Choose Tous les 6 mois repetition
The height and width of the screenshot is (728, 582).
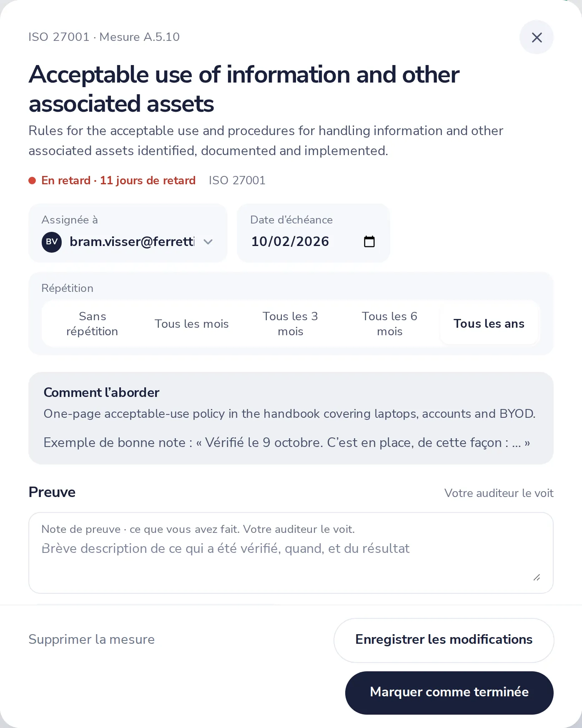pyautogui.click(x=390, y=324)
